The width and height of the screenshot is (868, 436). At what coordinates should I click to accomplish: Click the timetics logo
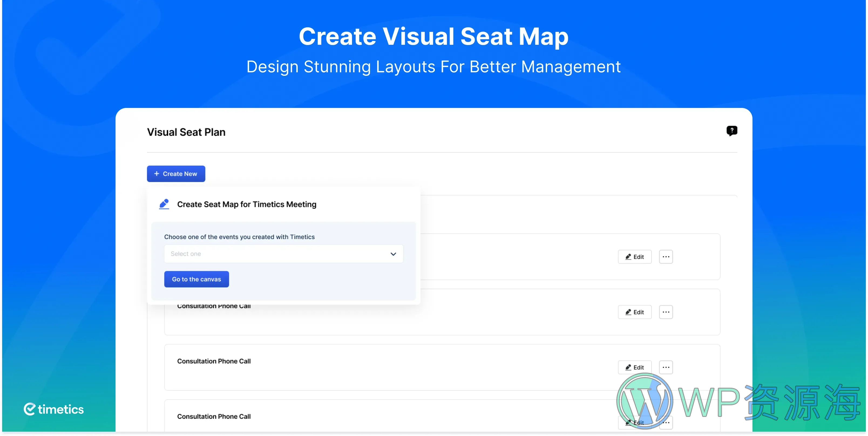[54, 409]
